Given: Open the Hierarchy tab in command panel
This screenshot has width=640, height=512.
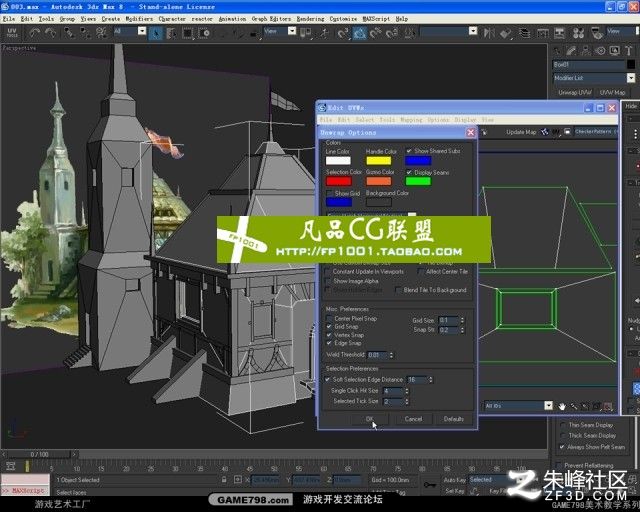Looking at the screenshot, I should (x=586, y=51).
